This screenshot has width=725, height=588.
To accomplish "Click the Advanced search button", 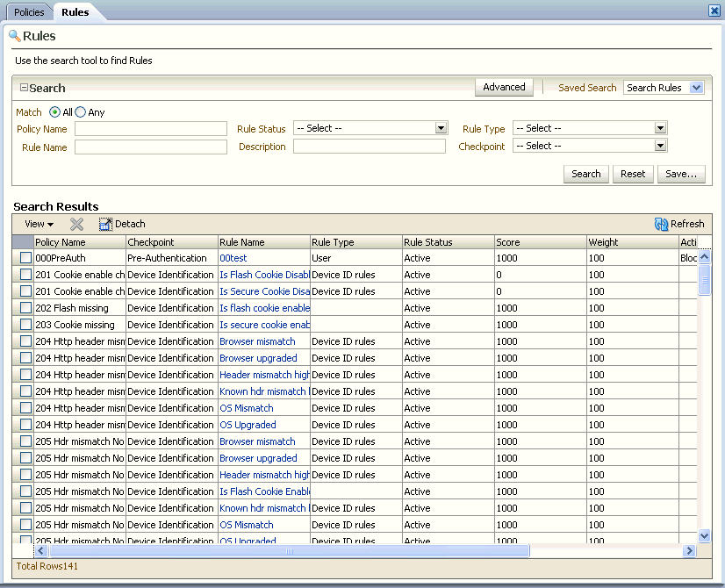I will [x=504, y=87].
